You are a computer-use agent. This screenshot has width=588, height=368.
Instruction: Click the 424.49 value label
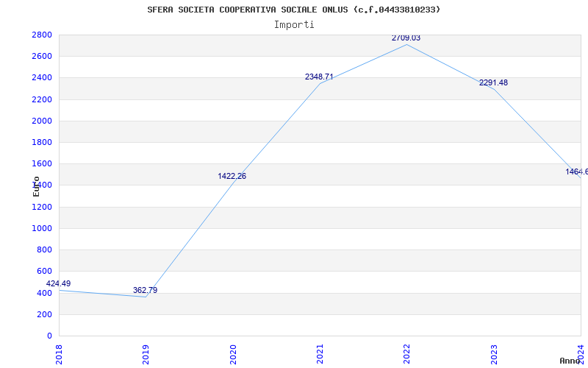click(x=58, y=283)
